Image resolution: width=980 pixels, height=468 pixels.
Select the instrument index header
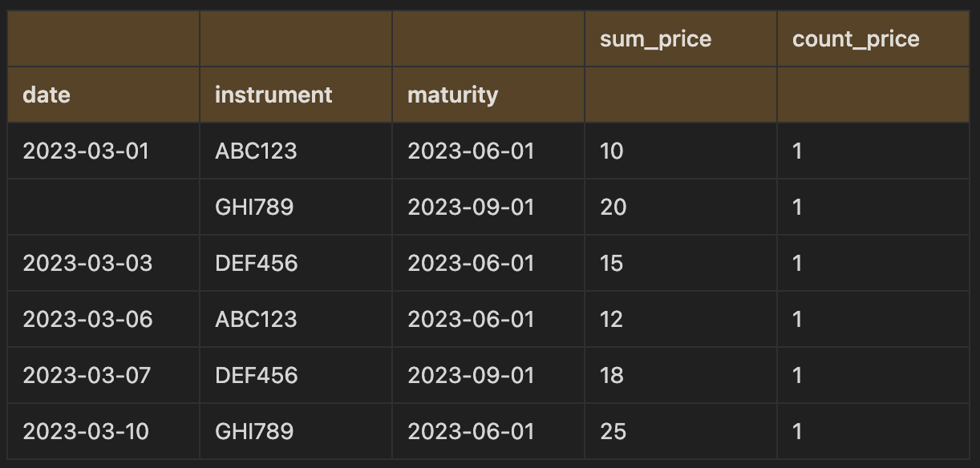coord(296,95)
